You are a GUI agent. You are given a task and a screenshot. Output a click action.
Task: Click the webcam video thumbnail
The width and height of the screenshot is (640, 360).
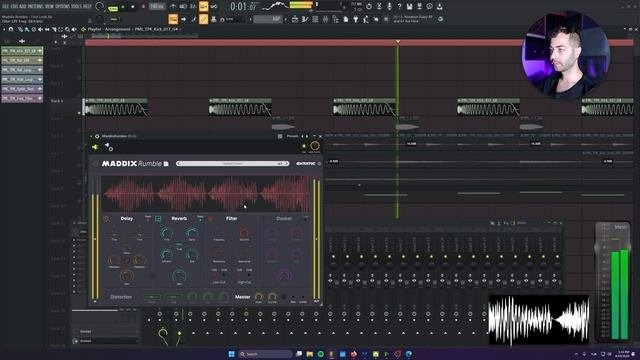pyautogui.click(x=566, y=55)
